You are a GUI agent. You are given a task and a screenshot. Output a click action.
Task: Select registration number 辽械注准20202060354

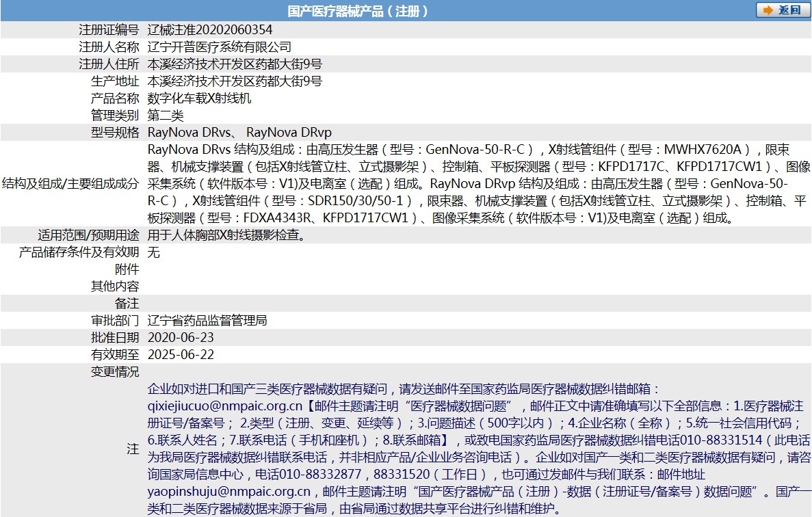[x=210, y=30]
